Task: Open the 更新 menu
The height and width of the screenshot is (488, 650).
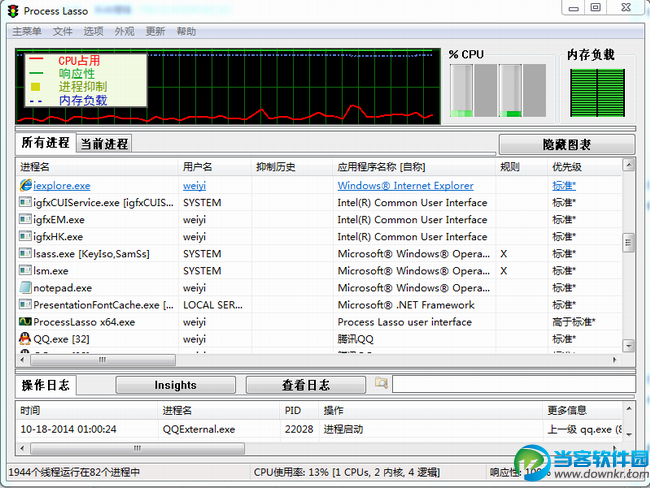Action: click(155, 32)
